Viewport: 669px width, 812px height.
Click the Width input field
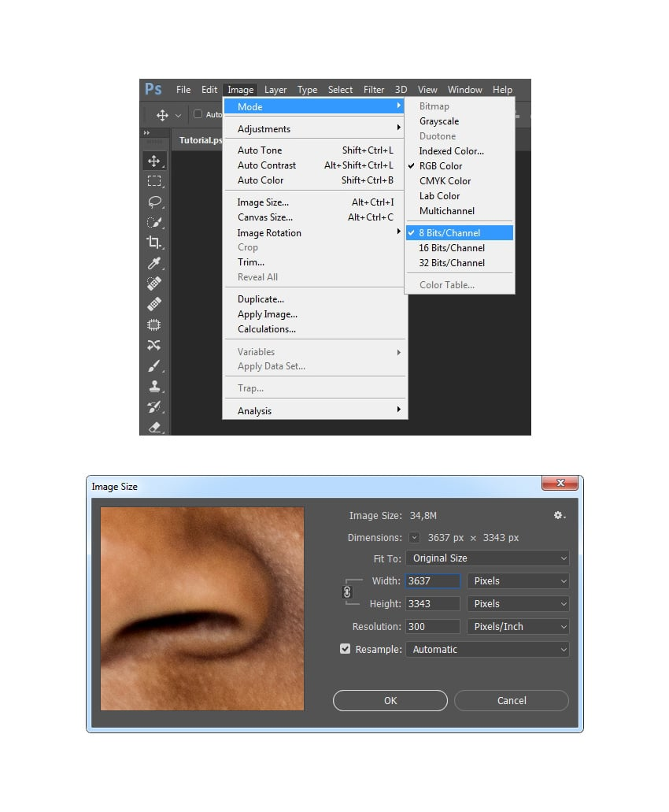[433, 581]
